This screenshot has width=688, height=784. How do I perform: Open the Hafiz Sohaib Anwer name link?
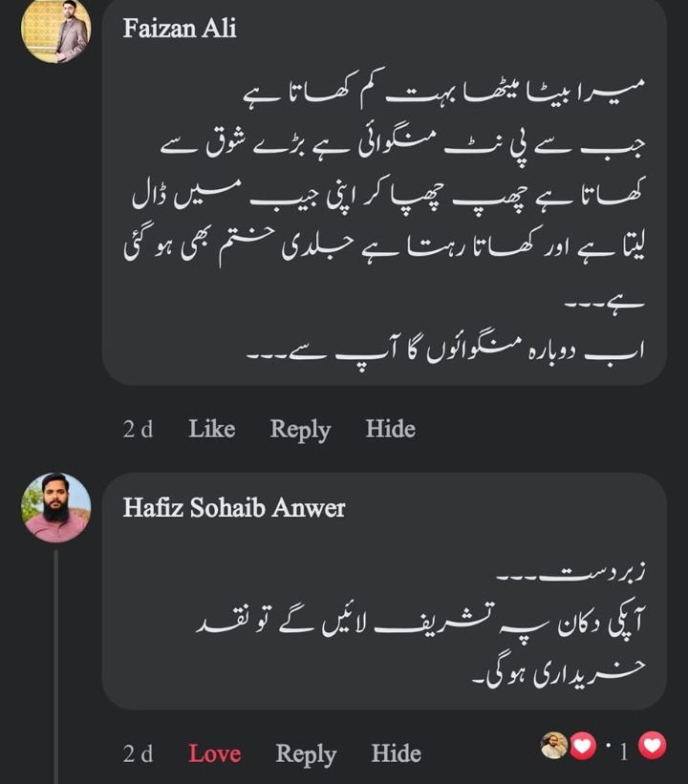click(x=234, y=508)
